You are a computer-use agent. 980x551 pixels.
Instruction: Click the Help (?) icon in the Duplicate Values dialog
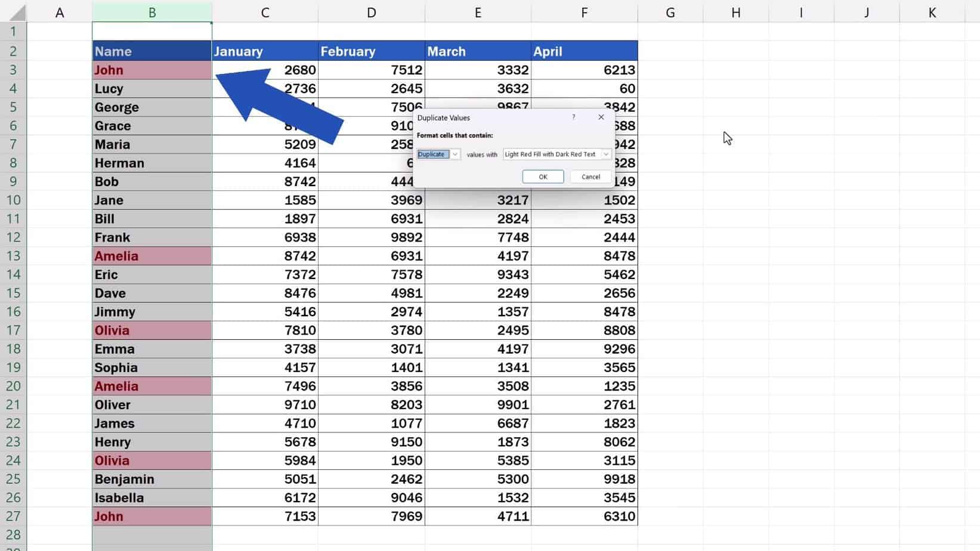(573, 117)
